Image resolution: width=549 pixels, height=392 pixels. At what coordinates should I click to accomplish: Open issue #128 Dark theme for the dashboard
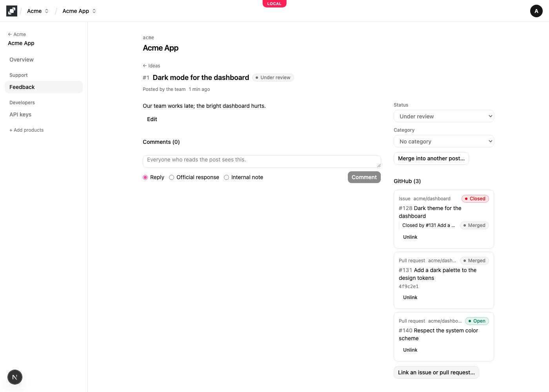pos(430,212)
